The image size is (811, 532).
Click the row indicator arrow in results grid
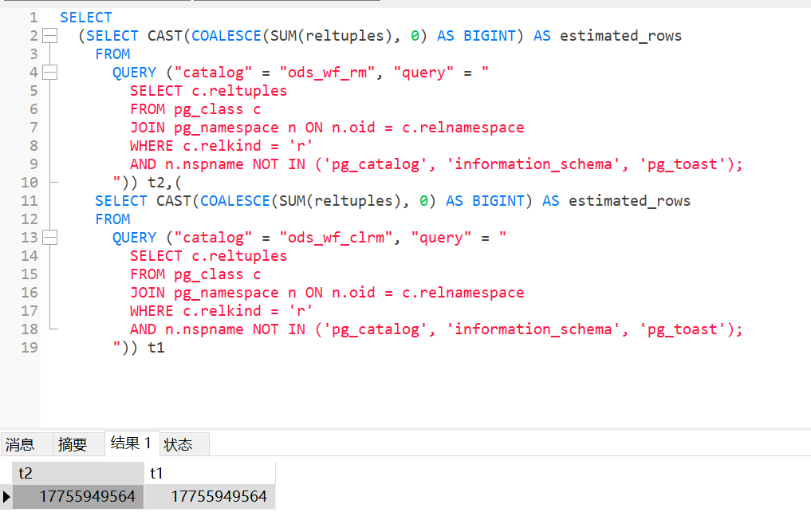[x=6, y=497]
